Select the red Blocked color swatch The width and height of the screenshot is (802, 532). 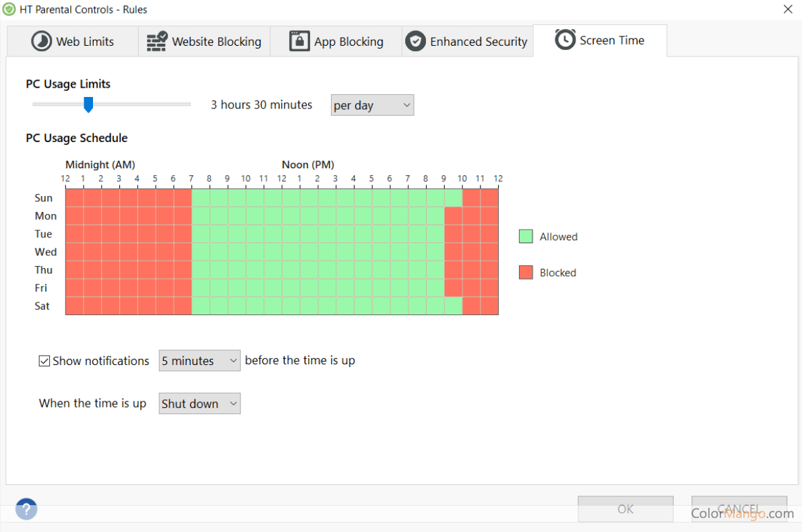pyautogui.click(x=526, y=273)
